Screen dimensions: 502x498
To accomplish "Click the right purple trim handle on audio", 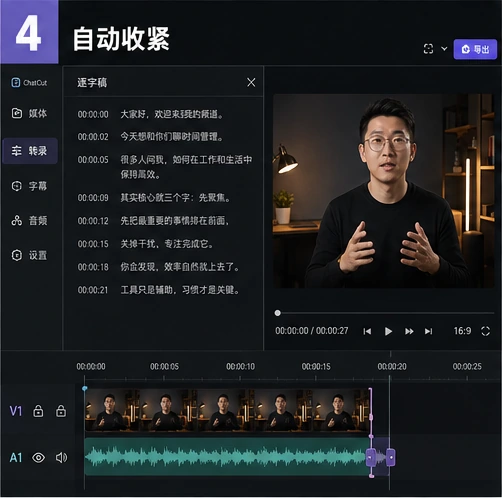I will [x=391, y=458].
